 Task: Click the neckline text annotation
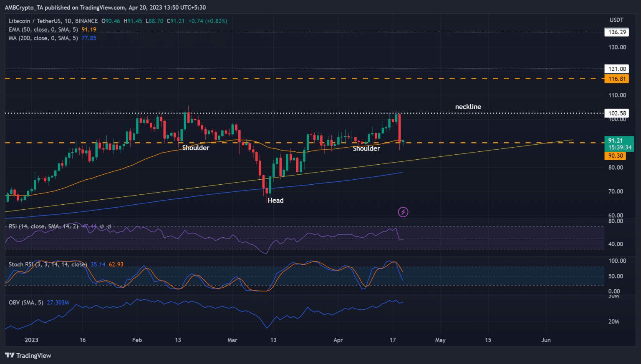pos(468,107)
